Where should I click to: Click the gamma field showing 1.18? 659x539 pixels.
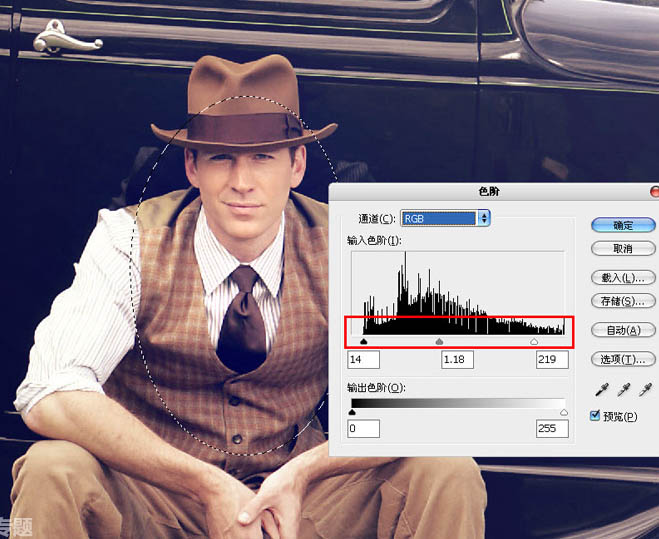(x=457, y=359)
